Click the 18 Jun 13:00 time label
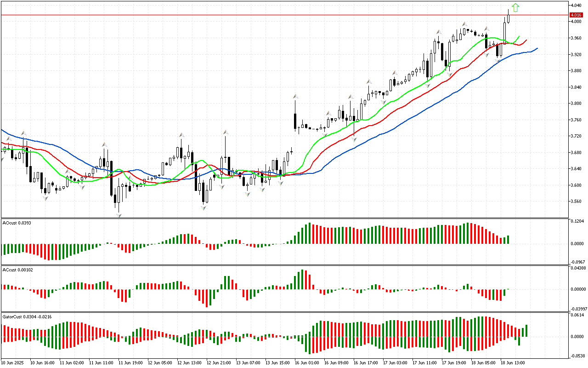The width and height of the screenshot is (588, 368). (x=513, y=362)
